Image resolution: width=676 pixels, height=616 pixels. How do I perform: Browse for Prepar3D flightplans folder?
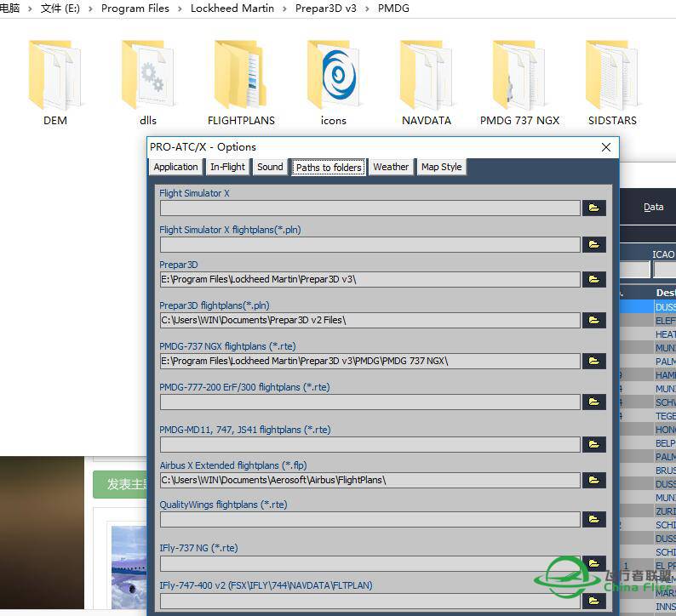(x=593, y=320)
